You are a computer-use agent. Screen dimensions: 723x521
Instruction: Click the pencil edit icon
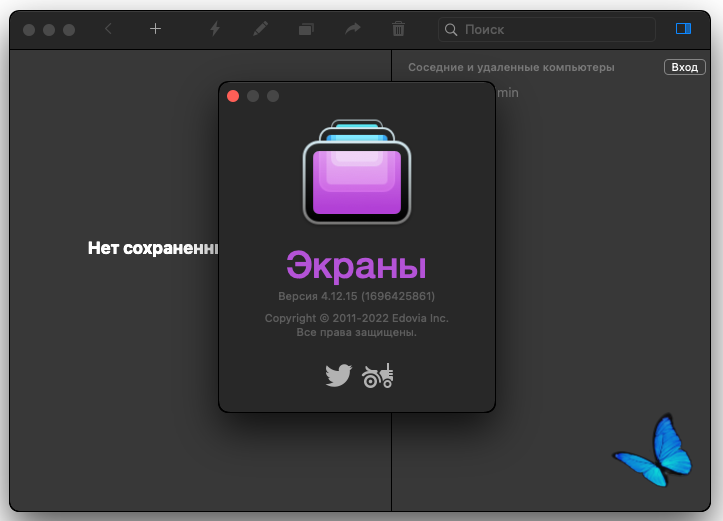[261, 29]
